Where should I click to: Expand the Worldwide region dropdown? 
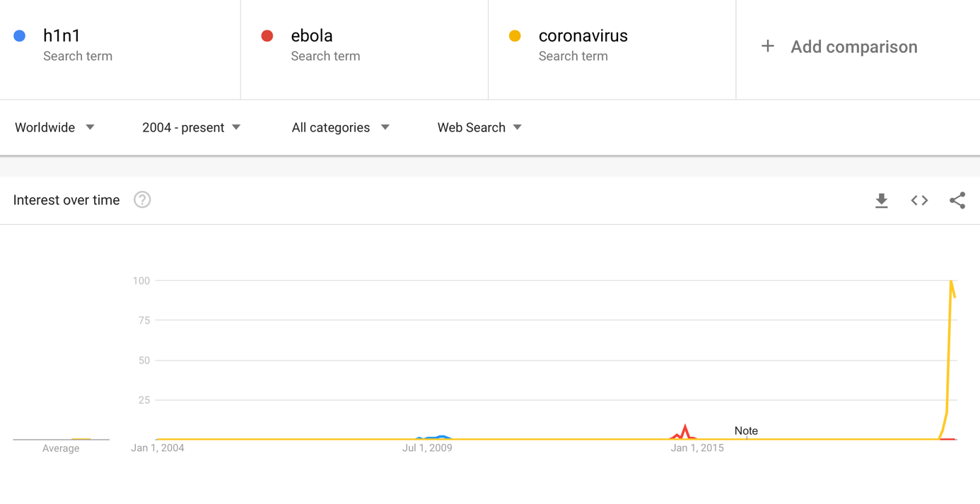[55, 127]
